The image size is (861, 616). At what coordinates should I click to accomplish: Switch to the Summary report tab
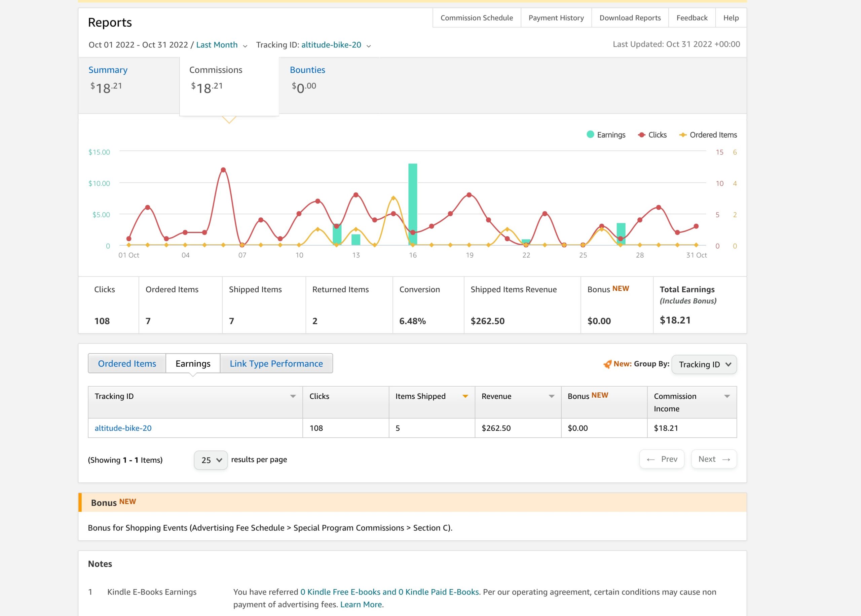tap(128, 85)
